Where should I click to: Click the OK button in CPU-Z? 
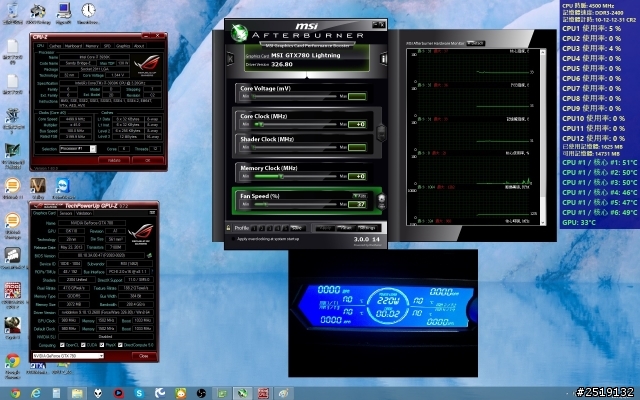[x=148, y=160]
